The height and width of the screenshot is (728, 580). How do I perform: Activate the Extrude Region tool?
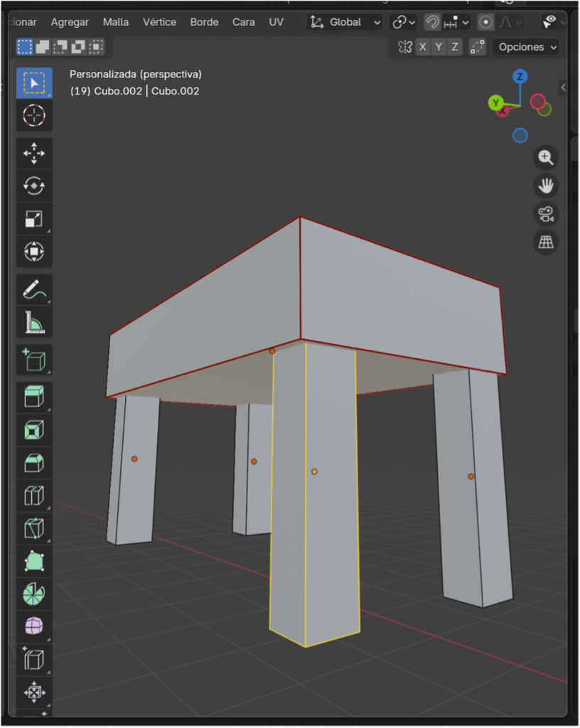34,397
